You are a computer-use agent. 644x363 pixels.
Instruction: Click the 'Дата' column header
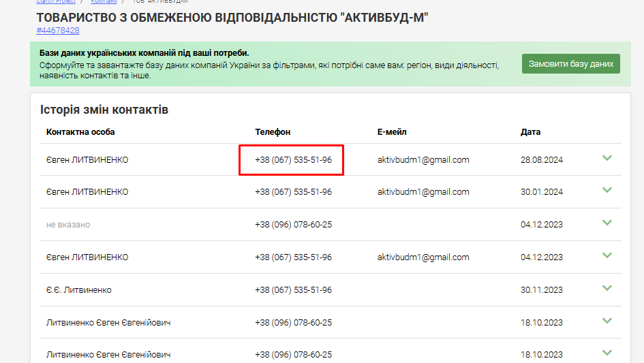click(x=530, y=132)
